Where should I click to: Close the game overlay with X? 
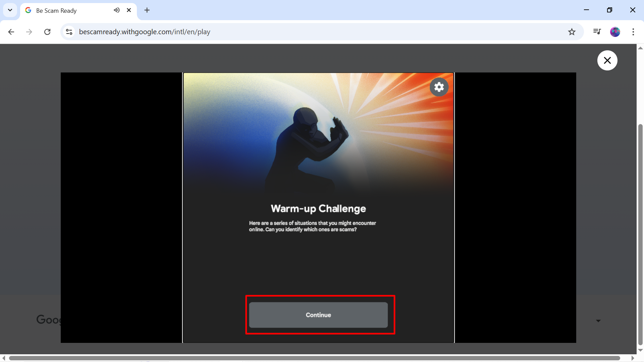607,60
